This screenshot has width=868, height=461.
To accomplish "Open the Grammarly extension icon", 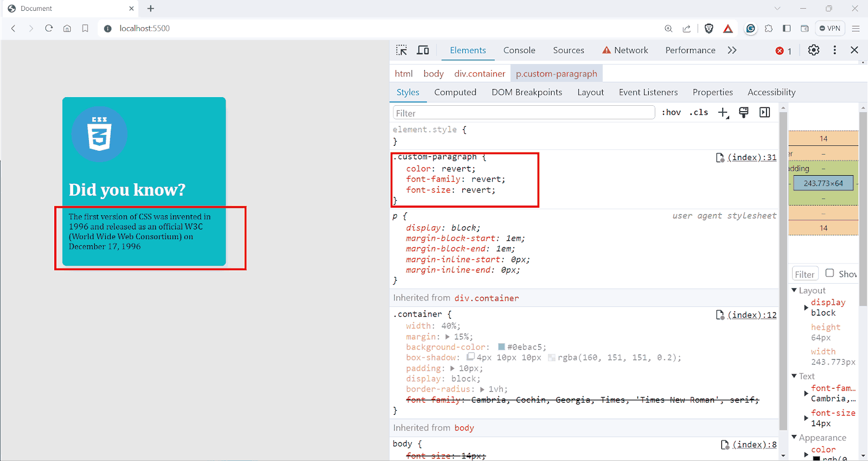I will coord(751,28).
